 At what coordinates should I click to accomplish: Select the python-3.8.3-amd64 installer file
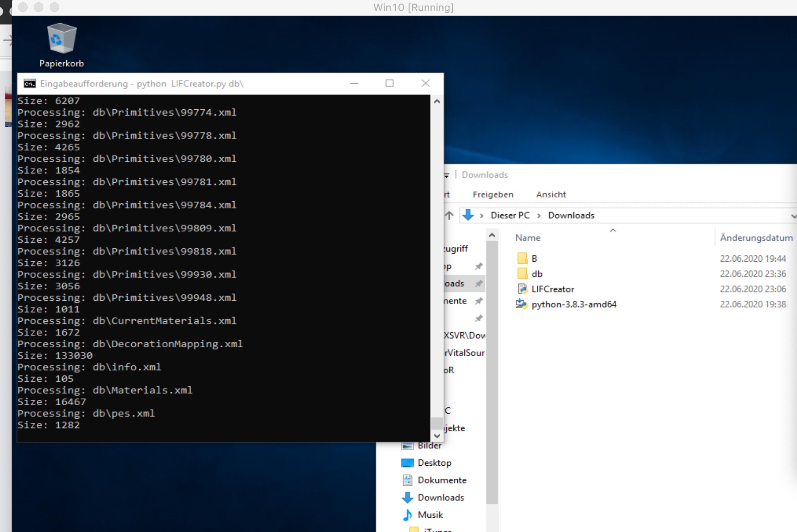click(573, 304)
